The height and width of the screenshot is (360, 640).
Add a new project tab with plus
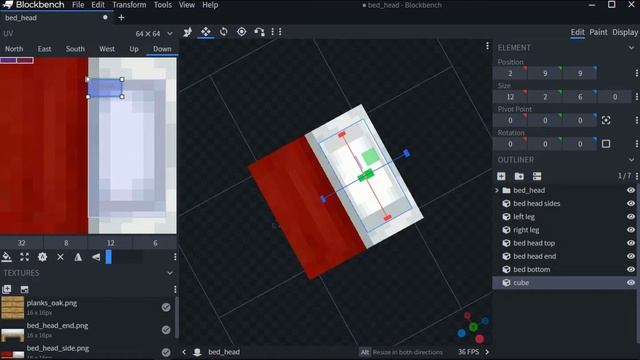point(121,18)
